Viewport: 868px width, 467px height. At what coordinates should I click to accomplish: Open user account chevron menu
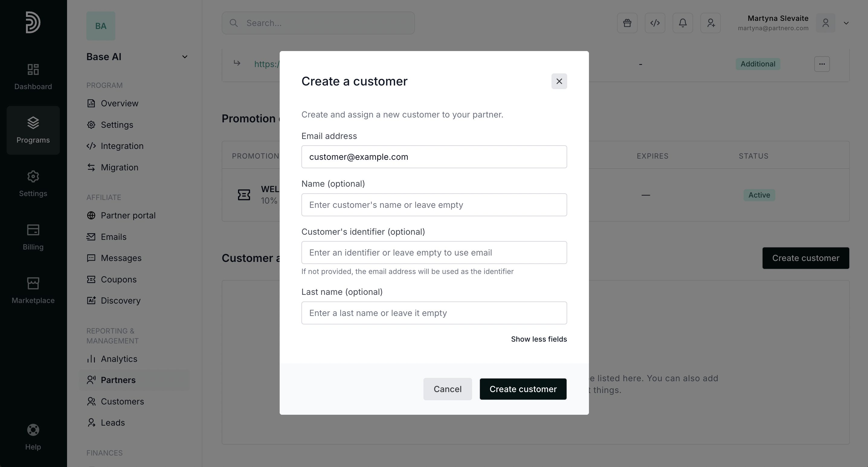(x=846, y=23)
